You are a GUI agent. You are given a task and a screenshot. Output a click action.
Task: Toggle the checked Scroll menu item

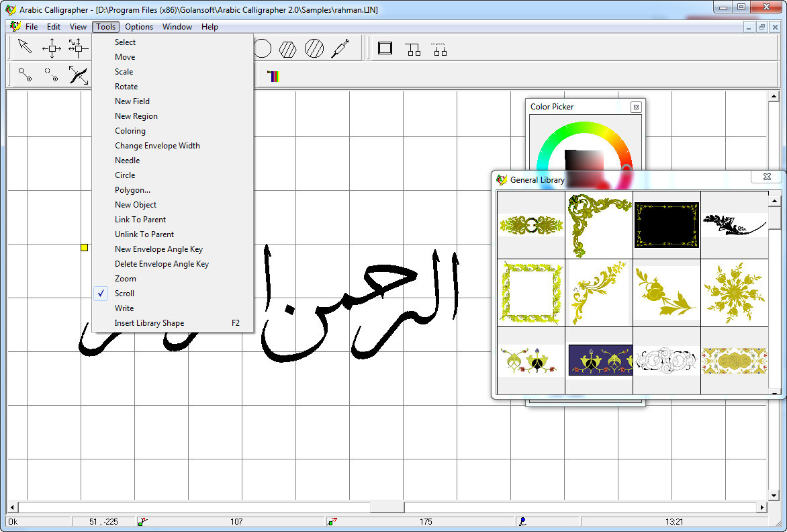point(124,294)
